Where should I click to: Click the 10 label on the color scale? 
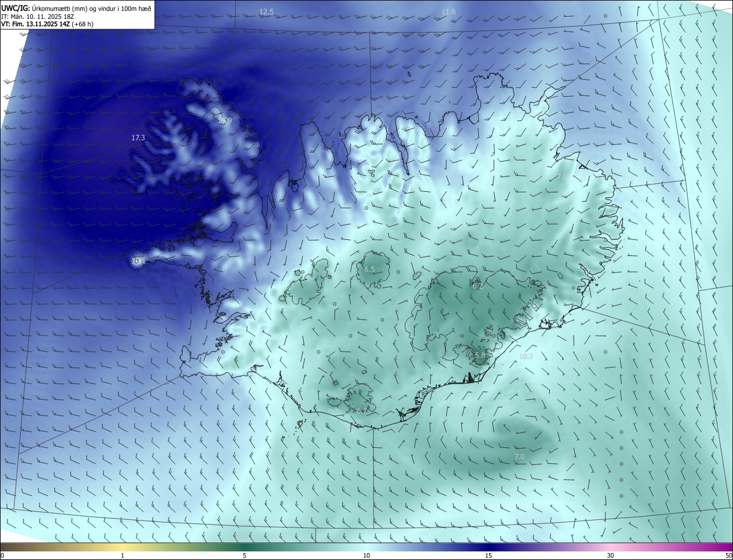click(366, 555)
